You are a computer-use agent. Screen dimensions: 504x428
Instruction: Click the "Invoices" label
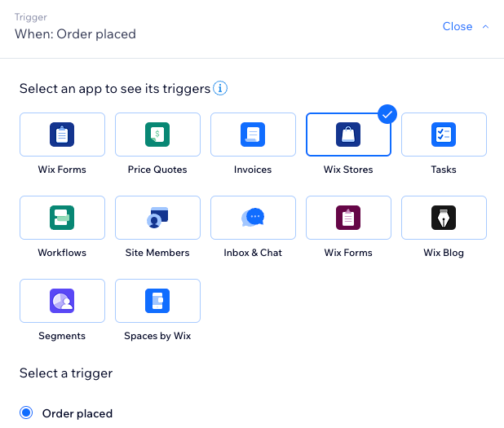coord(253,170)
